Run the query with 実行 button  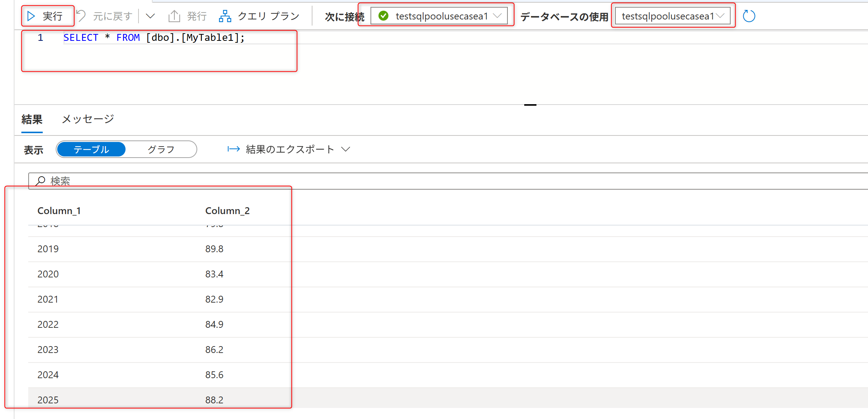click(x=47, y=16)
